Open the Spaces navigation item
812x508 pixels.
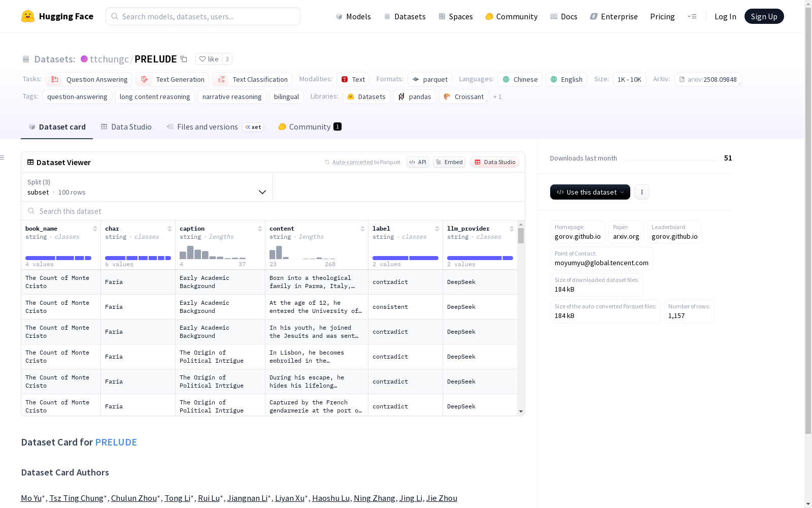point(456,16)
